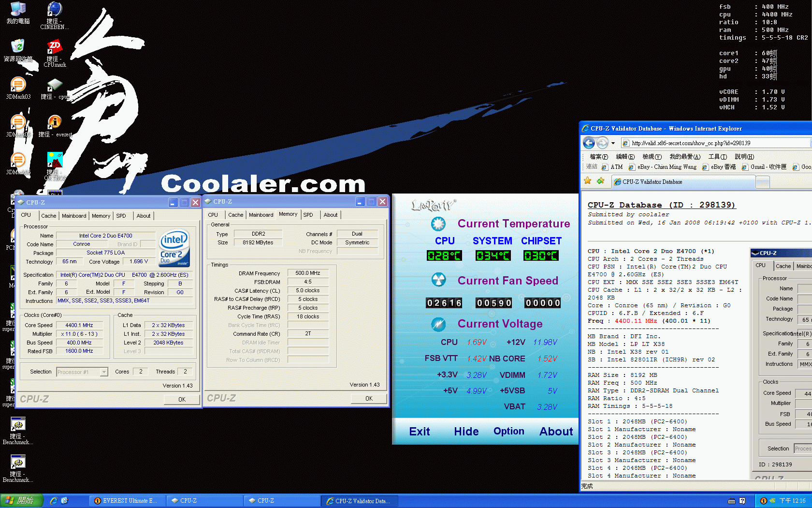Open the 檢視(V) menu in Internet Explorer
The image size is (812, 508).
[652, 157]
